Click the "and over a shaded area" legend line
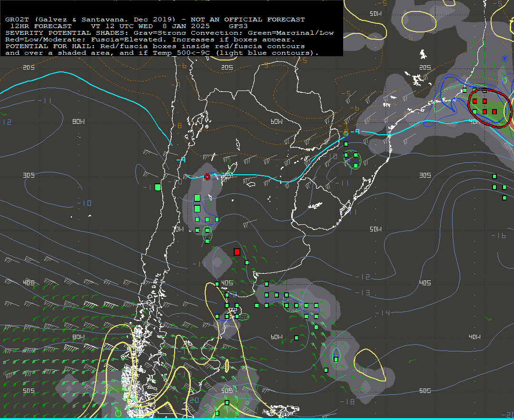The height and width of the screenshot is (420, 514). [162, 53]
